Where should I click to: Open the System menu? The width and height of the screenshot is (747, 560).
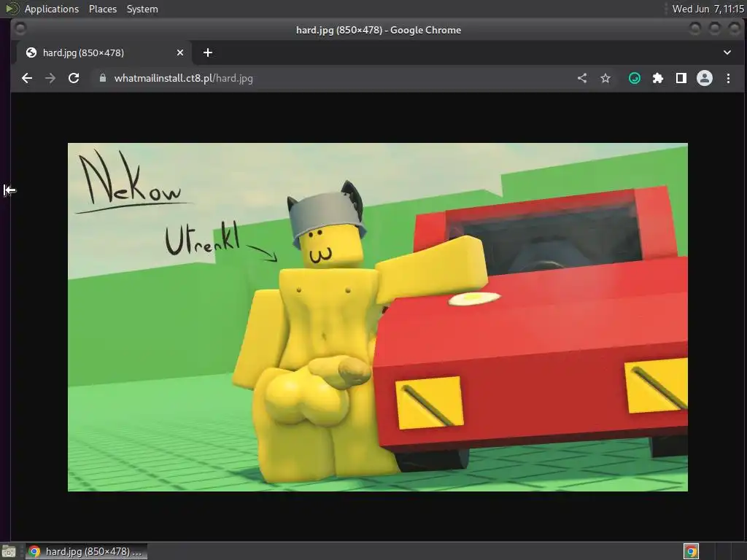coord(142,9)
